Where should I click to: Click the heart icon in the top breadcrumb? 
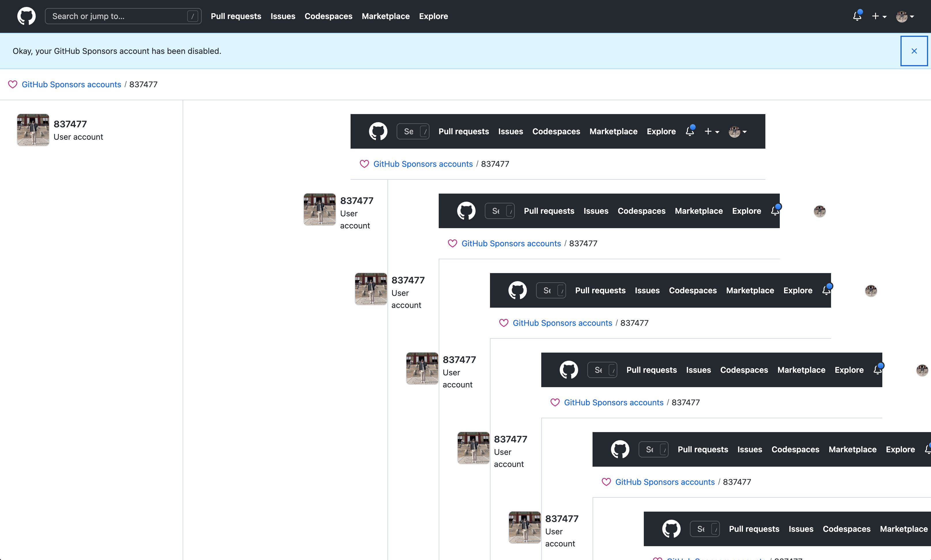point(12,84)
